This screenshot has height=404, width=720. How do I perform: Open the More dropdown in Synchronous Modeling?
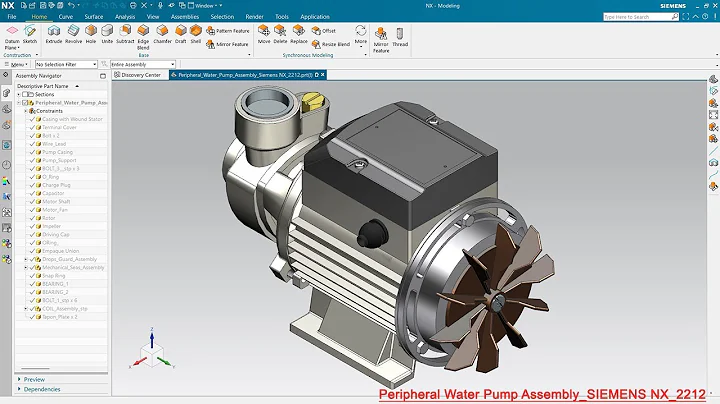[x=361, y=36]
